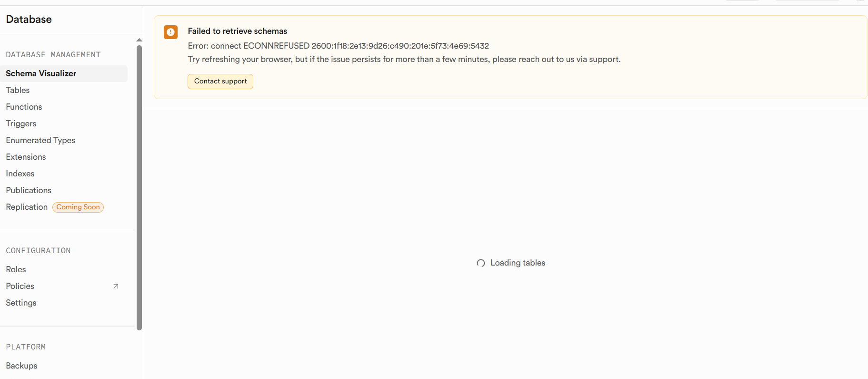
Task: Click the sidebar scroll up arrow
Action: [139, 40]
